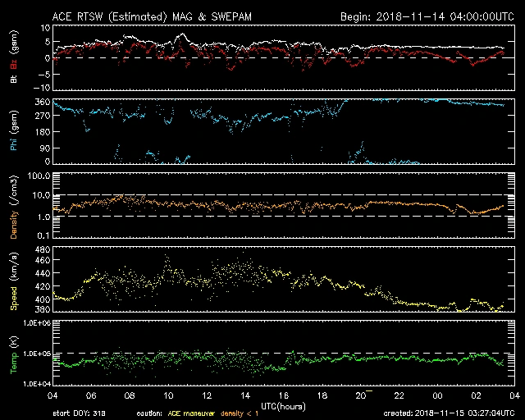Click the "-10" tick on the Bt Bz axis
Viewport: 525px width, 420px height.
point(43,88)
